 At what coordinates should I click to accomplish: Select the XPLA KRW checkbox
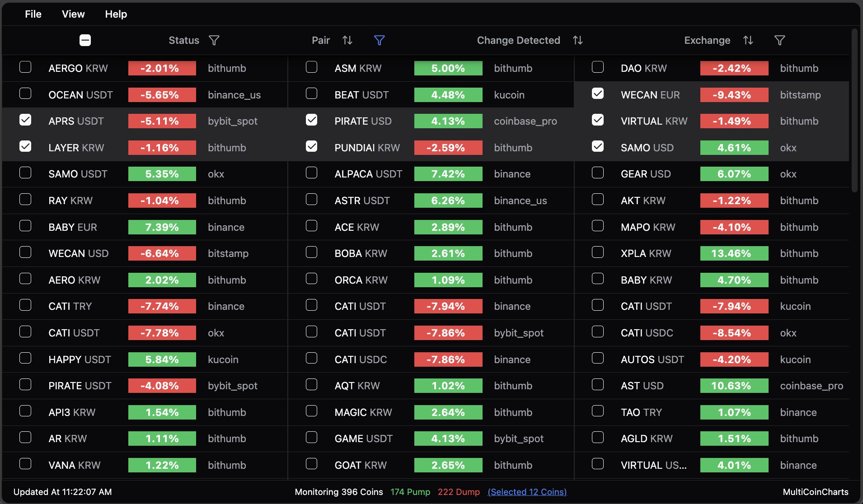[597, 252]
